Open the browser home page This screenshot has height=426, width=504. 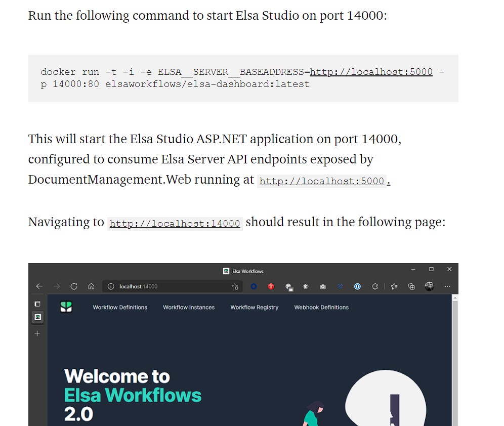[x=91, y=286]
